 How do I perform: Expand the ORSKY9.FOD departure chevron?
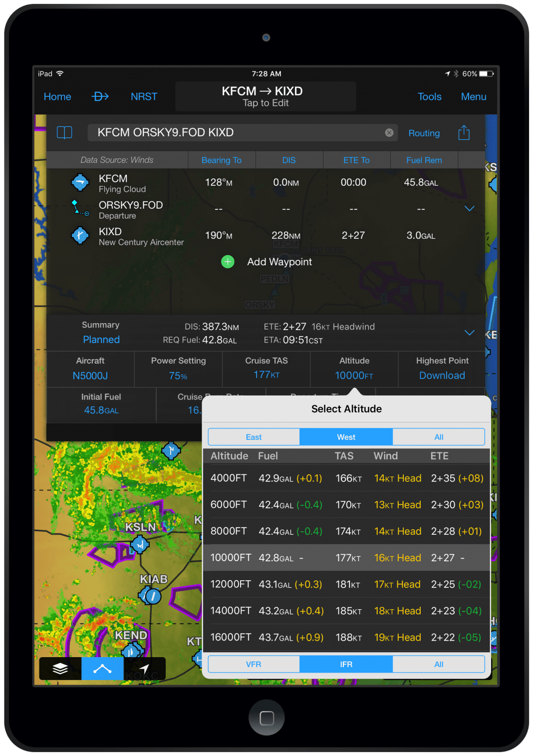point(469,208)
